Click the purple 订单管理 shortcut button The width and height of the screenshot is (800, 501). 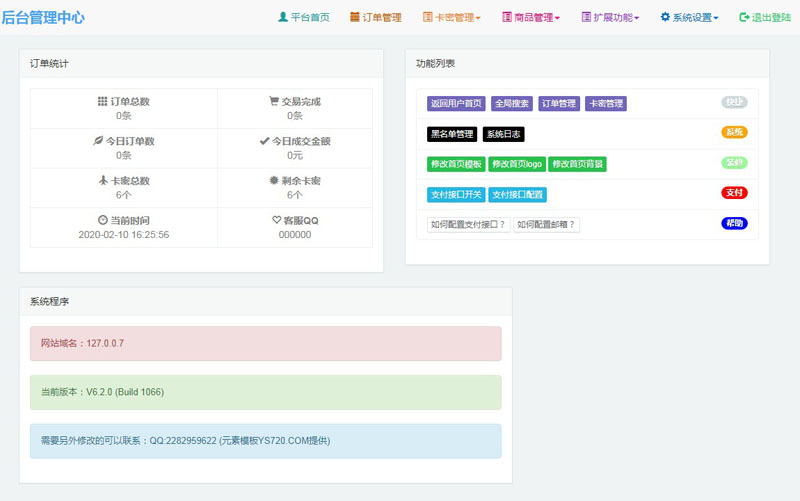pos(559,104)
